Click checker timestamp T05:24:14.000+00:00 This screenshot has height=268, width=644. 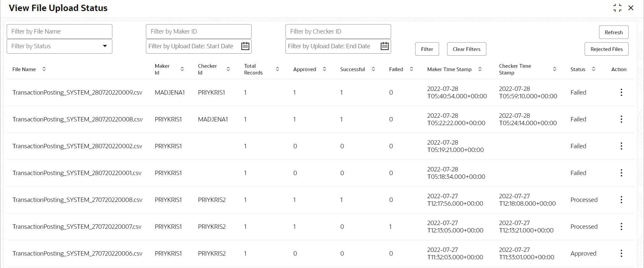[x=528, y=123]
